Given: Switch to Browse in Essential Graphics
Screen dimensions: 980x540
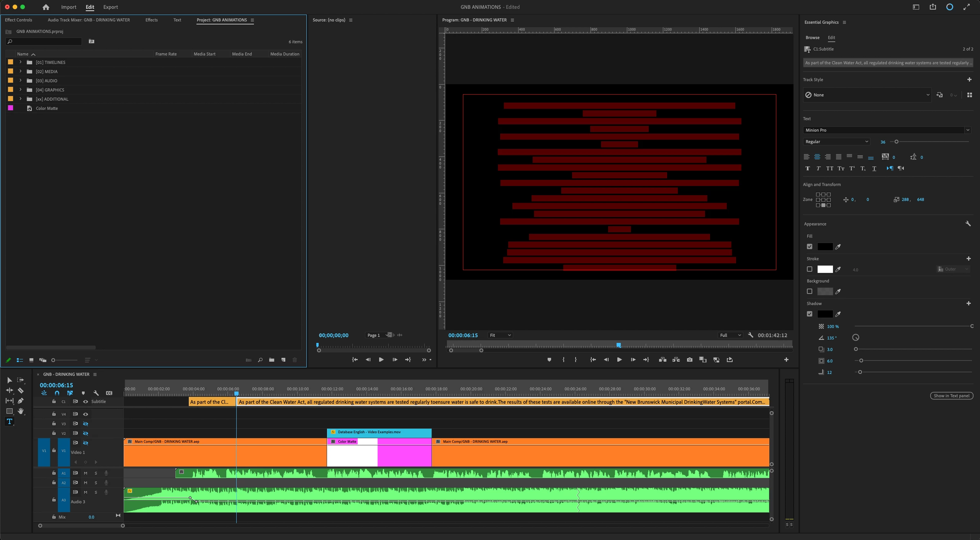Looking at the screenshot, I should (812, 38).
